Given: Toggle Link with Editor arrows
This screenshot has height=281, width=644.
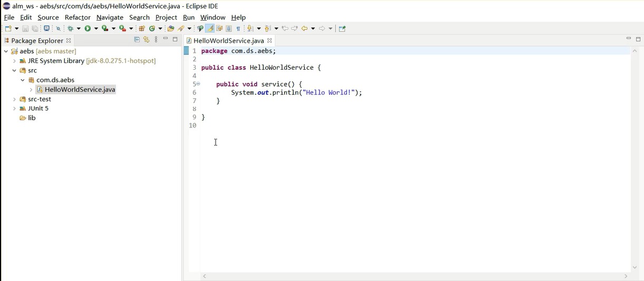Looking at the screenshot, I should [147, 40].
